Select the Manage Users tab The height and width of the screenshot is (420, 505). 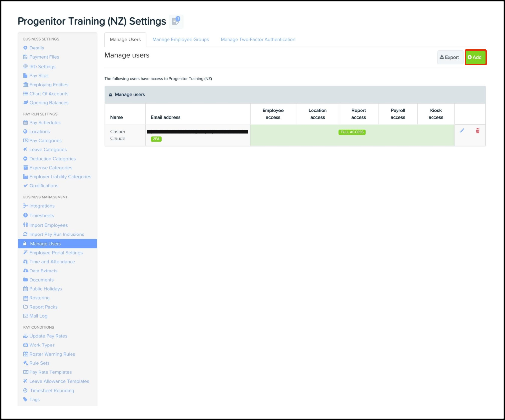click(x=125, y=39)
